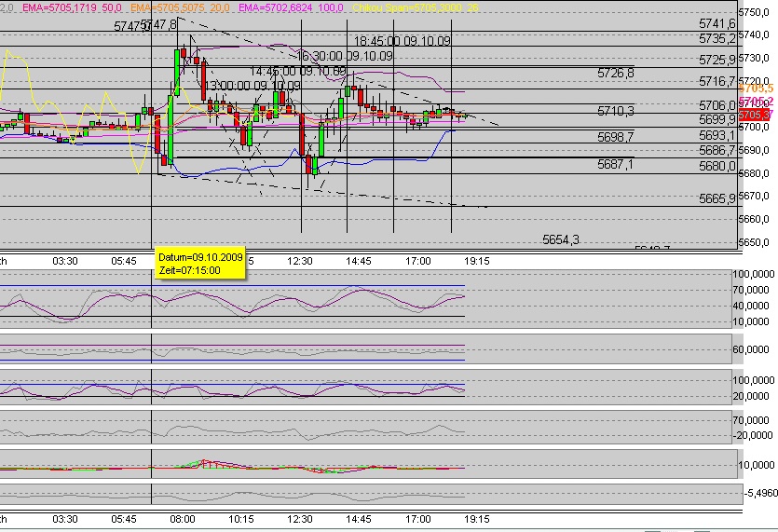Select the 5710,3 line label

tap(615, 111)
